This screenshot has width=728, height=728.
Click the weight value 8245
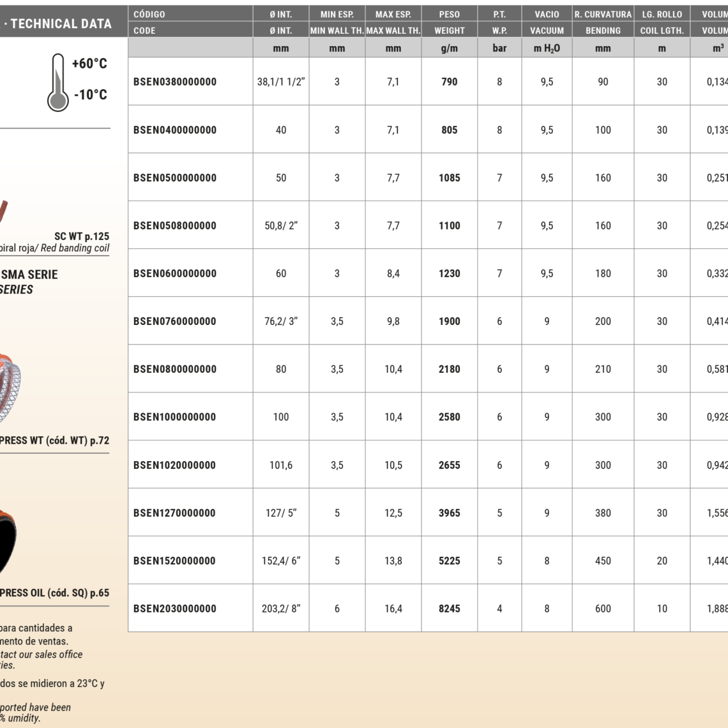pos(449,609)
